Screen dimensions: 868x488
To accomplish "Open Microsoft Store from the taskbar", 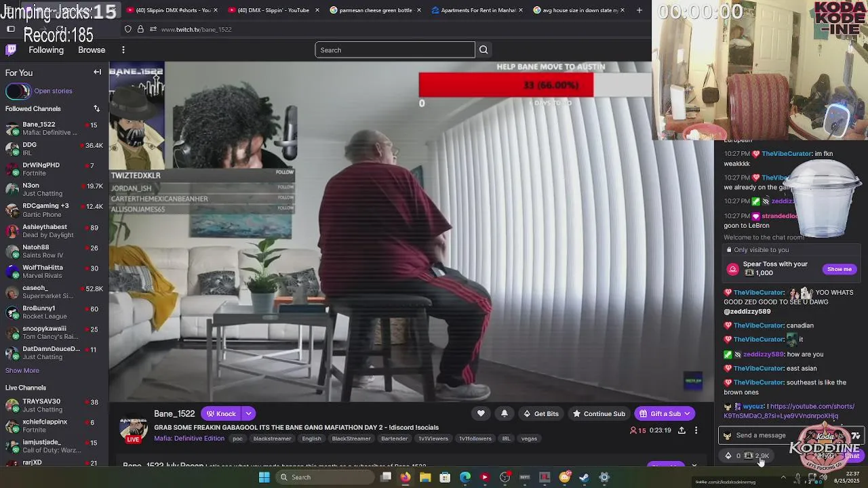I will point(445,477).
